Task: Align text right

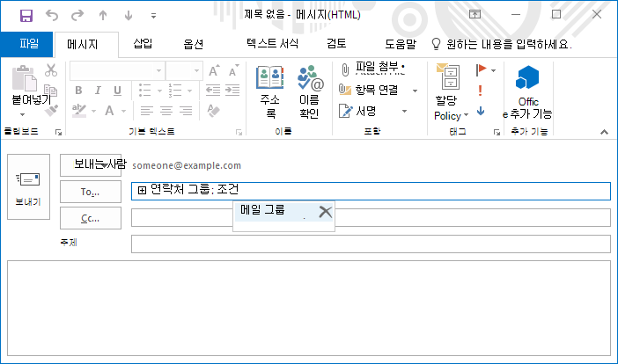Action: [x=186, y=111]
